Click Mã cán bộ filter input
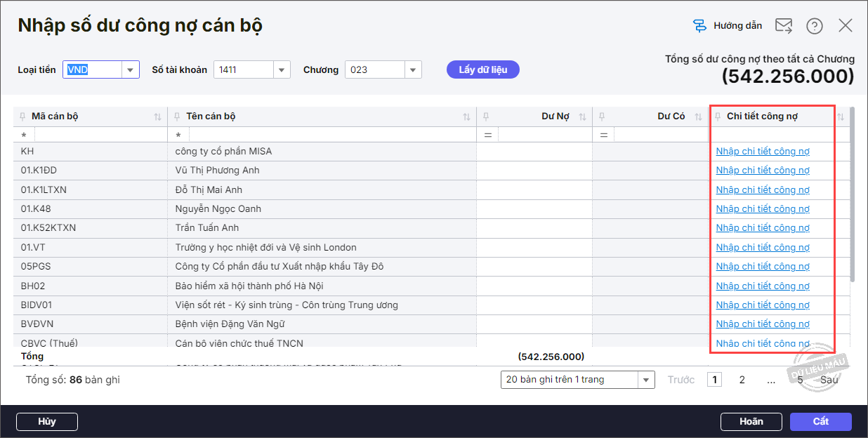This screenshot has height=438, width=868. click(x=101, y=135)
